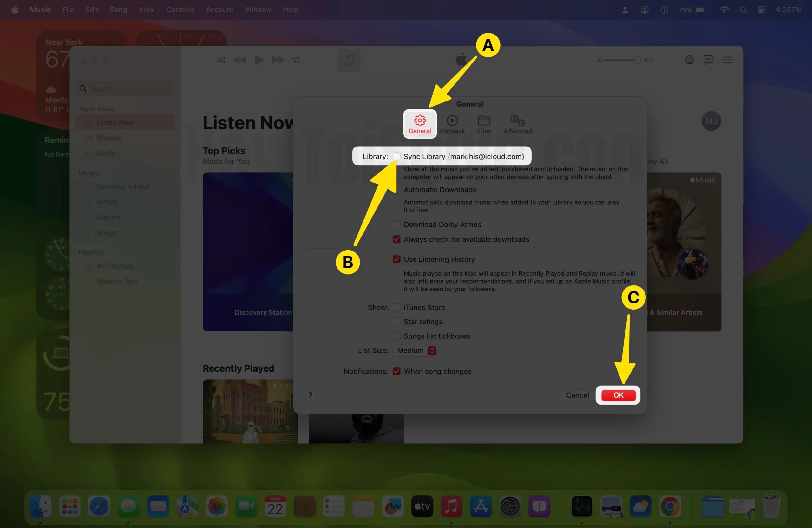The height and width of the screenshot is (528, 812).
Task: Open the Account menu
Action: (x=219, y=10)
